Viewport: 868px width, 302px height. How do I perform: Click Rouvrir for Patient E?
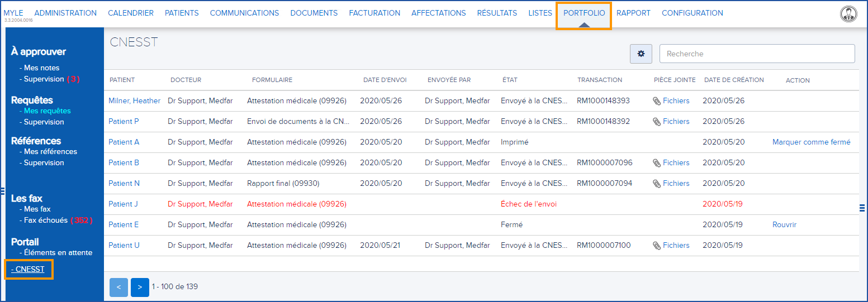[x=784, y=225]
